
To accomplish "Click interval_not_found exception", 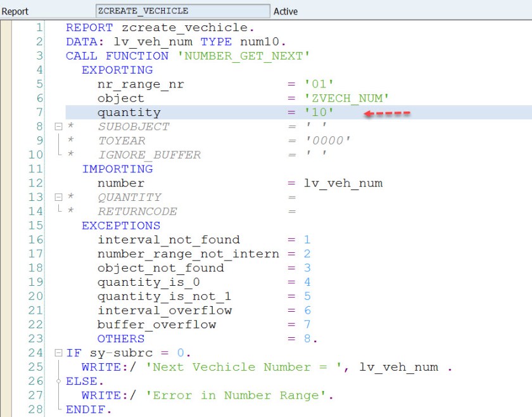I will click(x=168, y=240).
